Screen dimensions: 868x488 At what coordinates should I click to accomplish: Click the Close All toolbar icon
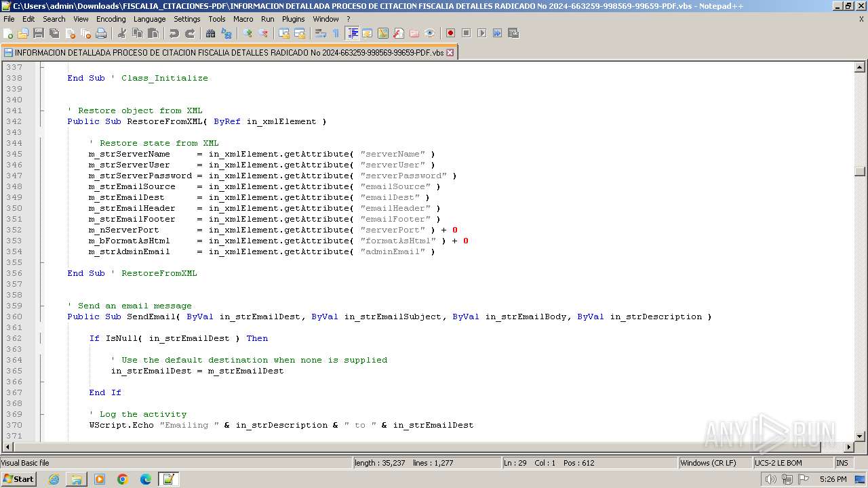point(85,33)
